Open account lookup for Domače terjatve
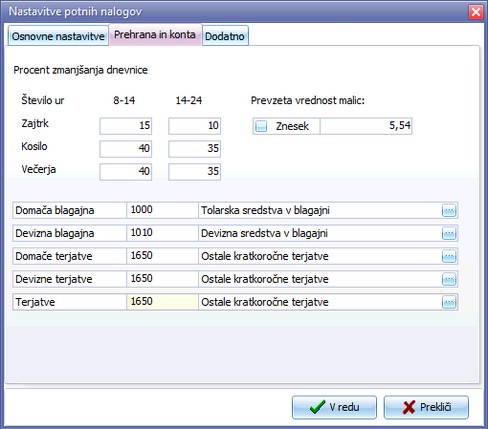 tap(449, 256)
